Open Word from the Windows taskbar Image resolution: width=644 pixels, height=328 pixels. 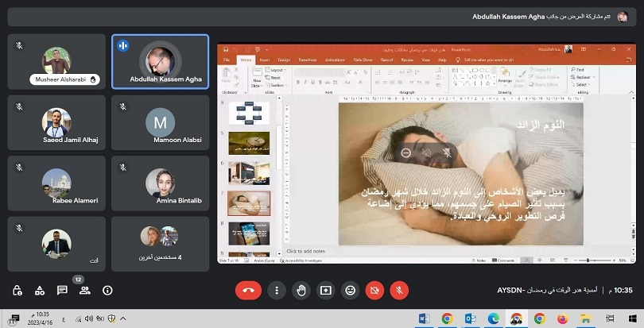(423, 318)
